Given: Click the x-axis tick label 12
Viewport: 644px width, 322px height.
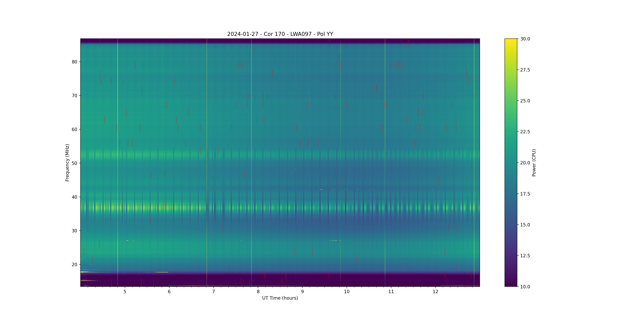Looking at the screenshot, I should click(x=435, y=292).
